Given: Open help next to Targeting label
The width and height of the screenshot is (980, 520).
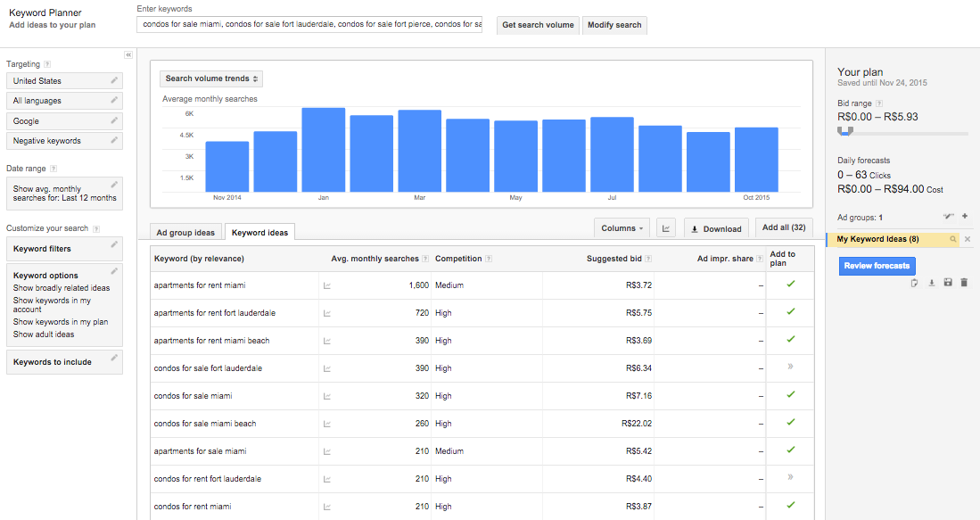Looking at the screenshot, I should (x=47, y=64).
